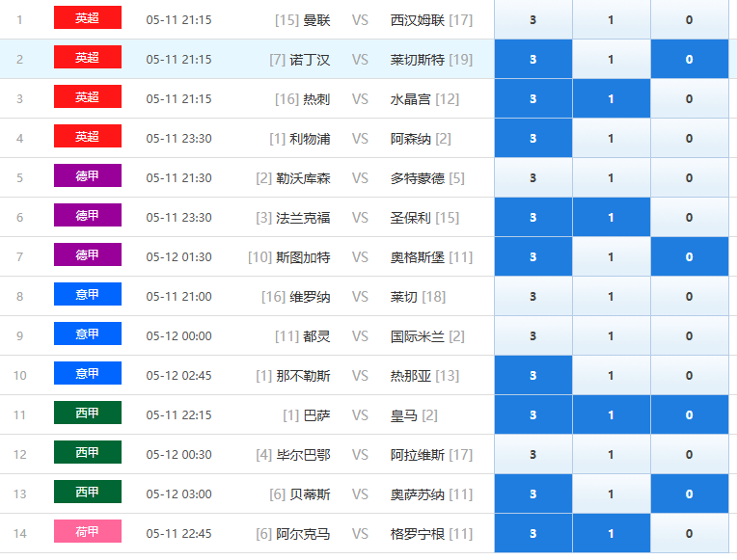Select draw (1) for 利物浦 vs 阿森纳
This screenshot has height=560, width=737.
pos(611,138)
